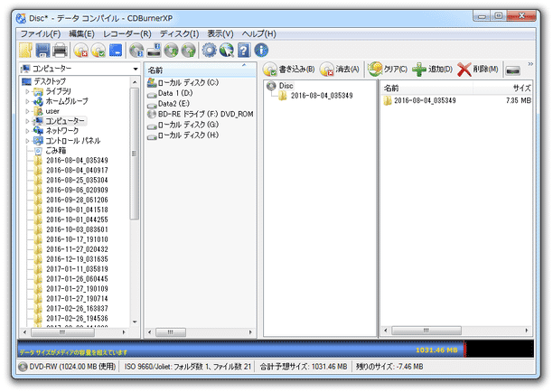Open the 表示(V) menu
Screen dimensions: 553x392
pos(220,33)
